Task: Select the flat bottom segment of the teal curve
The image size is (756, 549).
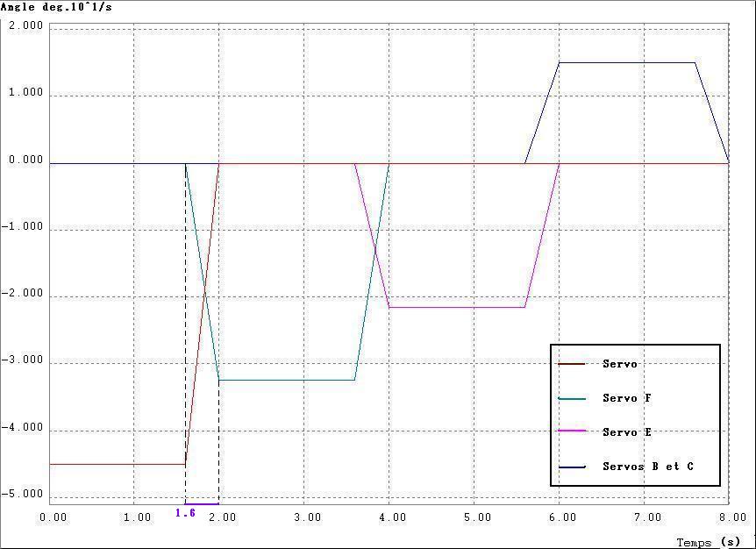Action: click(287, 380)
